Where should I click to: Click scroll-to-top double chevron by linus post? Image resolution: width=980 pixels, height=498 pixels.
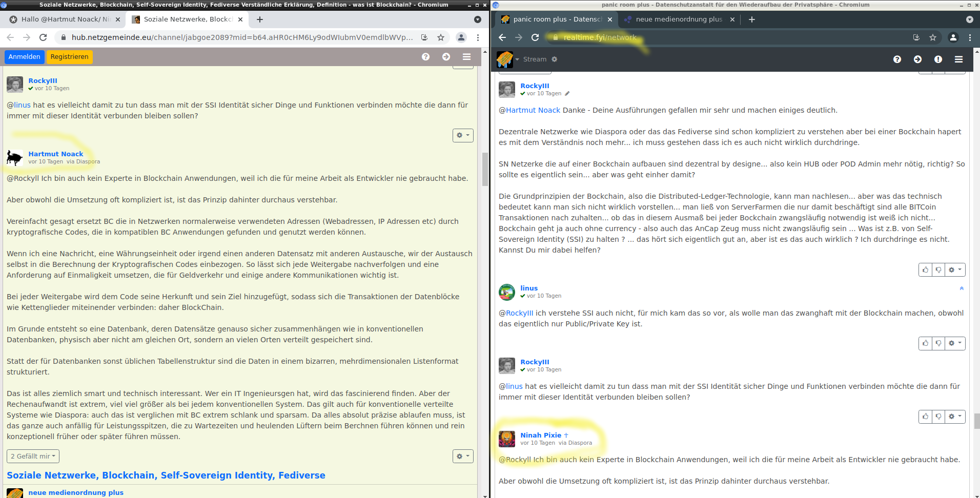point(962,288)
